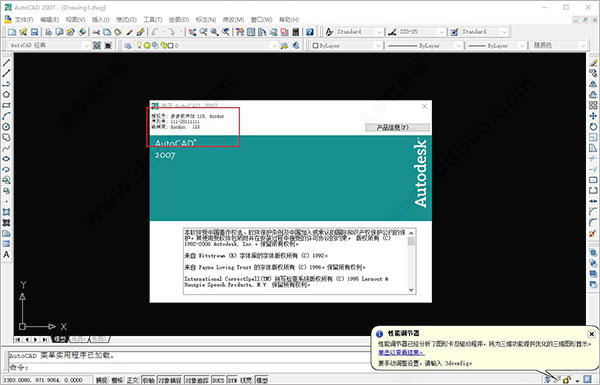Click the 模型 button in status bar
This screenshot has width=600, height=385.
point(262,380)
